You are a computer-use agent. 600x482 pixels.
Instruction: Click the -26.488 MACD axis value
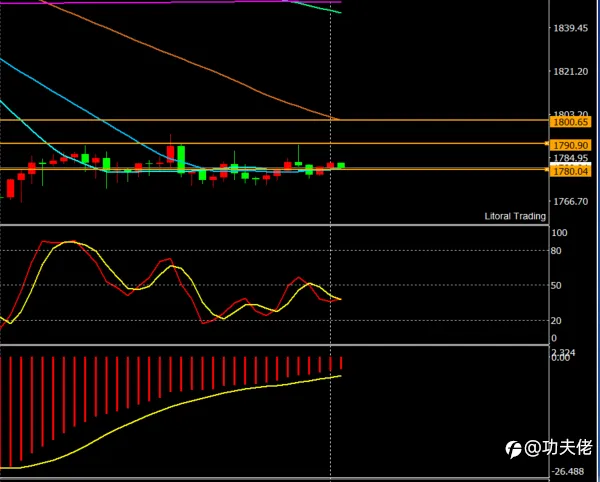pos(567,472)
